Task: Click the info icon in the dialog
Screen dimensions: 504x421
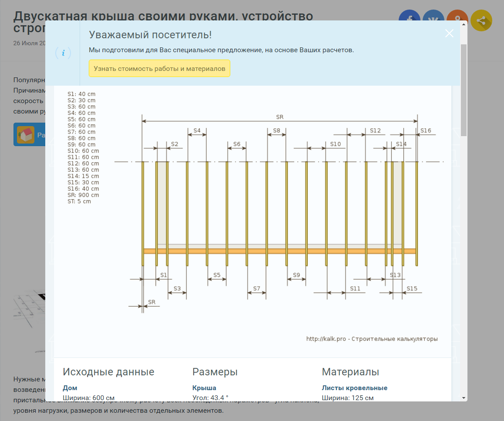Action: click(63, 53)
